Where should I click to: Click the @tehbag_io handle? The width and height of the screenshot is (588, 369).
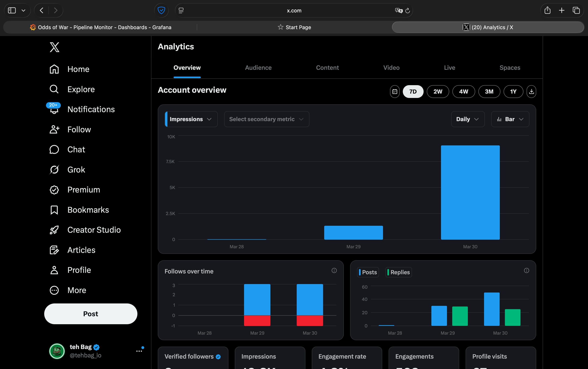tap(85, 355)
